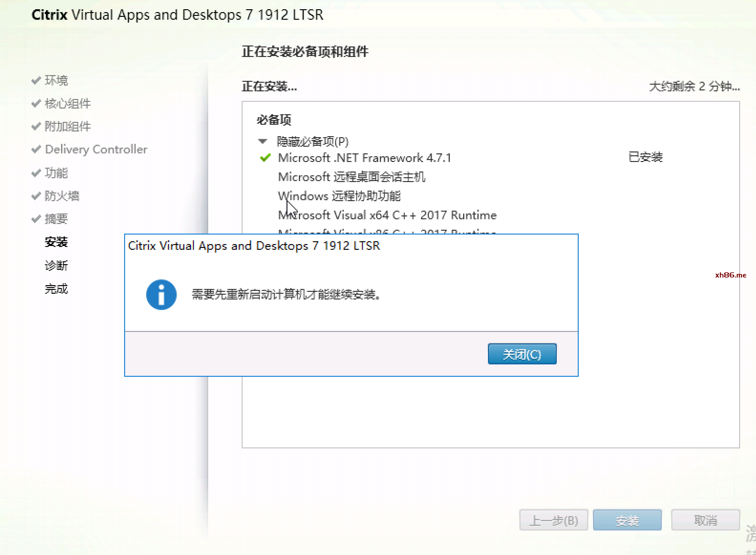
Task: Click the checkmark icon next to 环境
Action: pyautogui.click(x=36, y=81)
